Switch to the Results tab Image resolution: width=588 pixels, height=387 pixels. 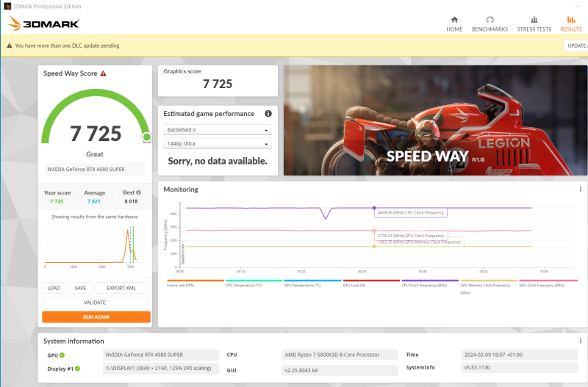(571, 24)
